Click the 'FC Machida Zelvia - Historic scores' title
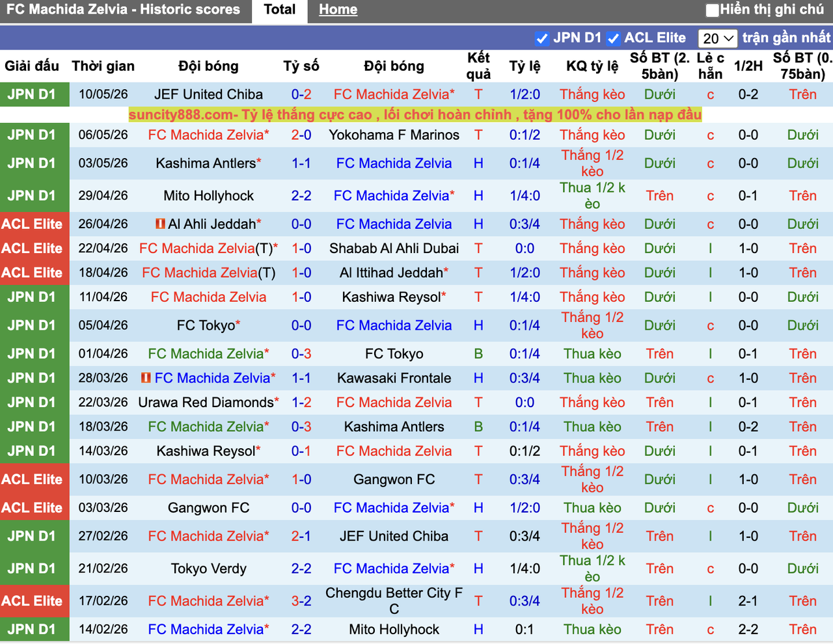This screenshot has height=644, width=833. [123, 10]
